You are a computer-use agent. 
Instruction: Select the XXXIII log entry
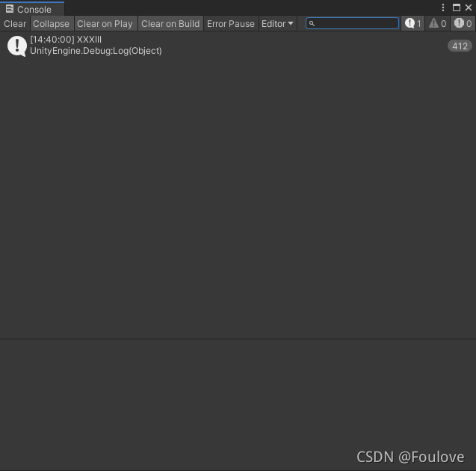pos(238,46)
